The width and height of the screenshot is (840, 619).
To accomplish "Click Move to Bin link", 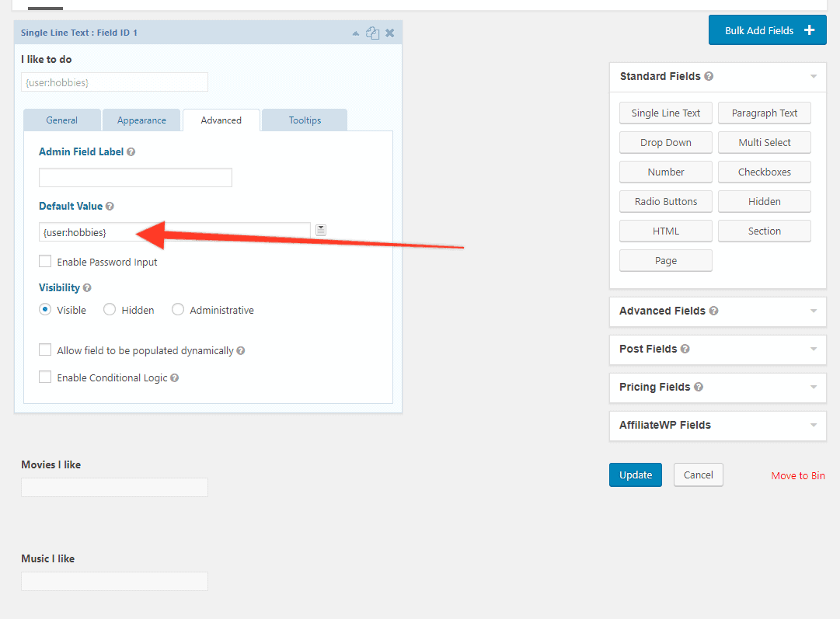I will point(798,475).
